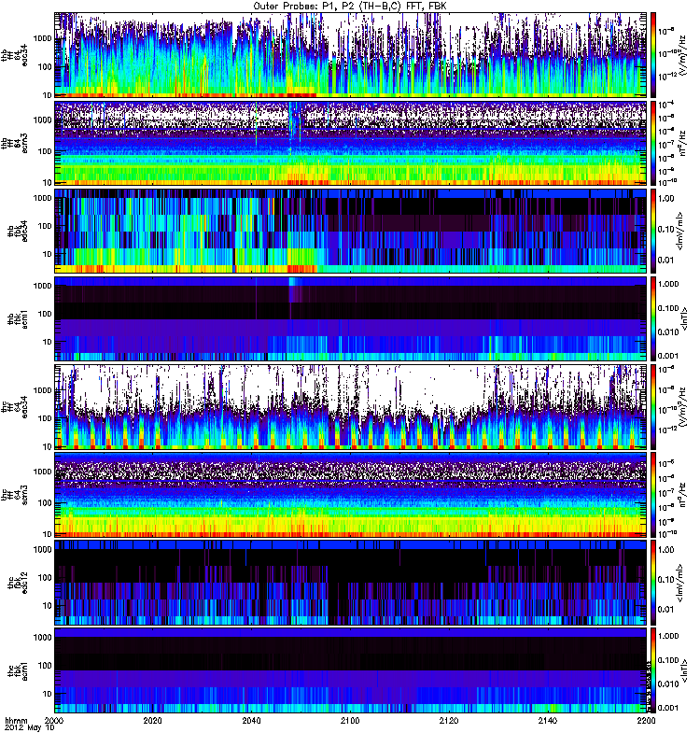The width and height of the screenshot is (700, 747).
Task: Select the thb fbk scm1 filter bank panel
Action: coord(350,317)
